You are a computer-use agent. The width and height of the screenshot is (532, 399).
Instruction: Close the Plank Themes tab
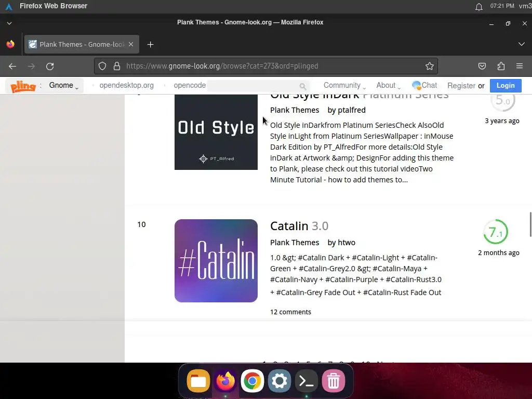coord(131,45)
